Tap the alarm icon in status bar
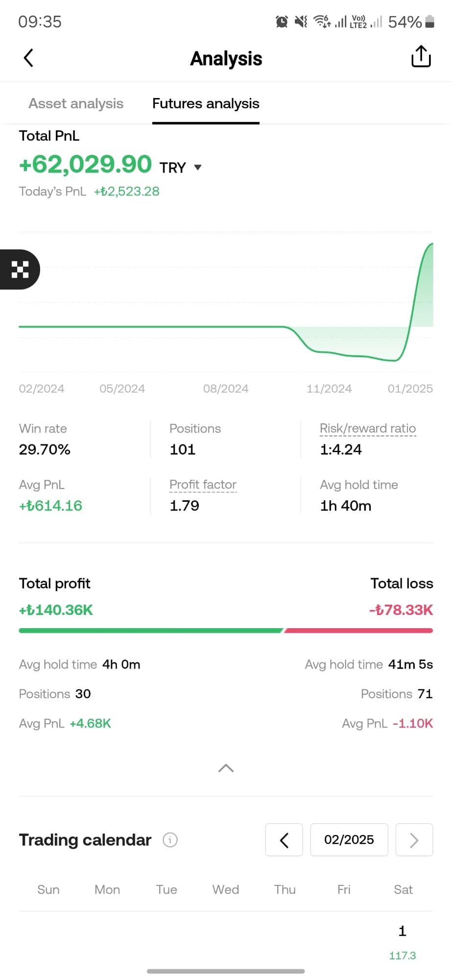Image resolution: width=452 pixels, height=980 pixels. click(x=282, y=22)
